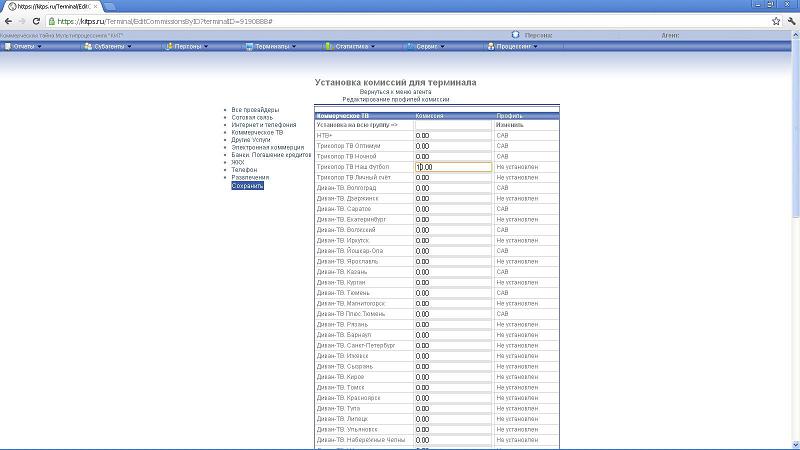Click commission field for Триколор ТВ Оптимум
800x450 pixels.
pyautogui.click(x=453, y=146)
